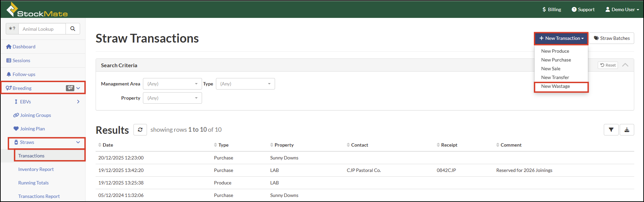
Task: Open the Demo User account menu
Action: (x=622, y=9)
